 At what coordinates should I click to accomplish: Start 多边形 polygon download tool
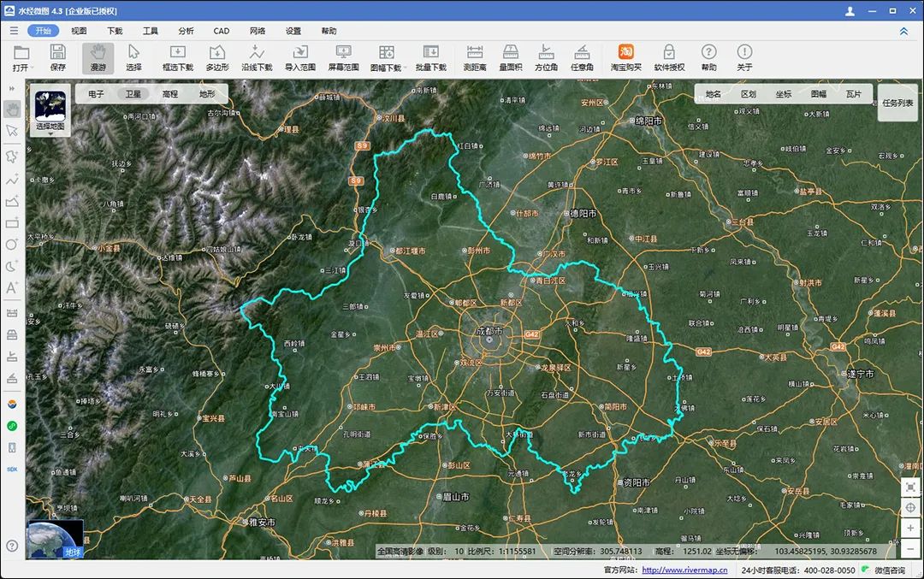click(216, 58)
